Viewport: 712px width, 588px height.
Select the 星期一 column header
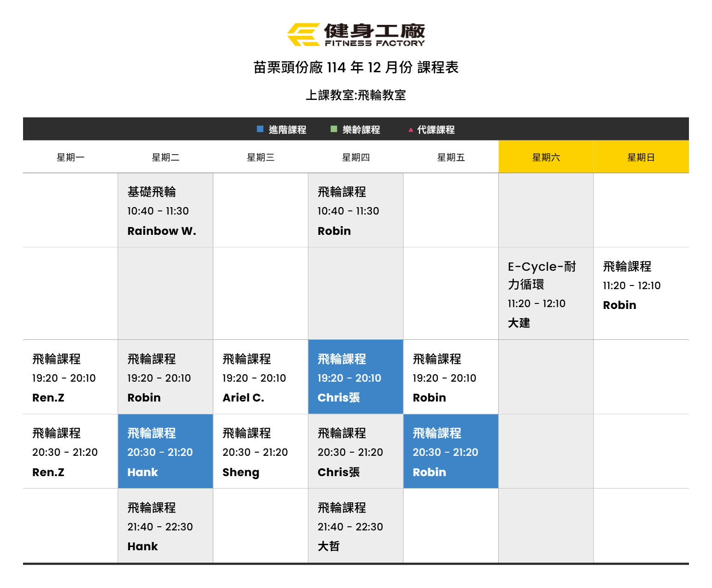(x=71, y=157)
